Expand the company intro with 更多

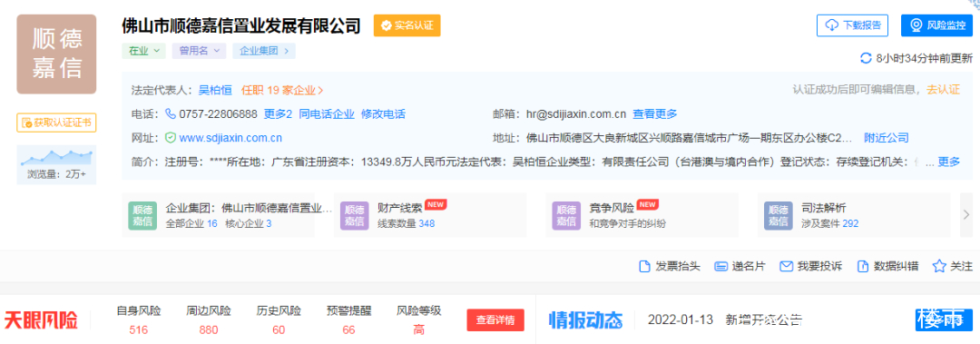point(949,162)
